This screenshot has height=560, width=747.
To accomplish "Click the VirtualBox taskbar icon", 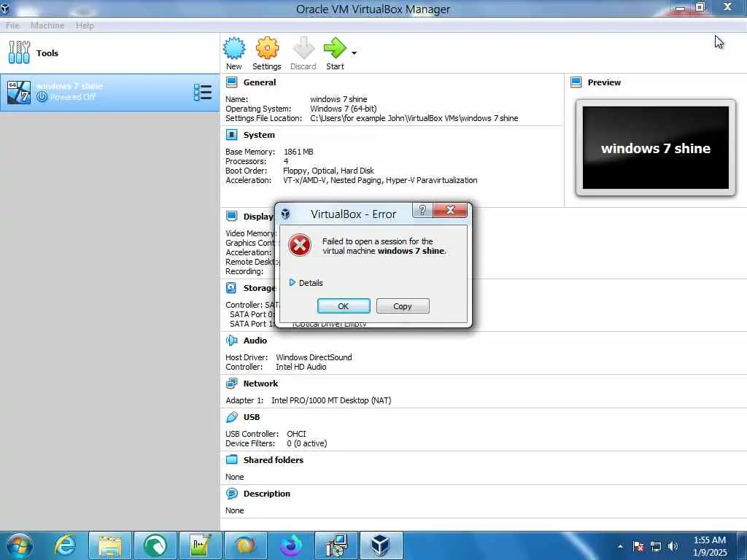I will [381, 545].
